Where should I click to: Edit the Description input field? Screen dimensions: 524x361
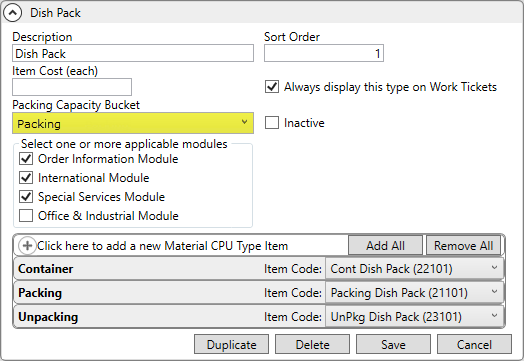click(x=133, y=53)
